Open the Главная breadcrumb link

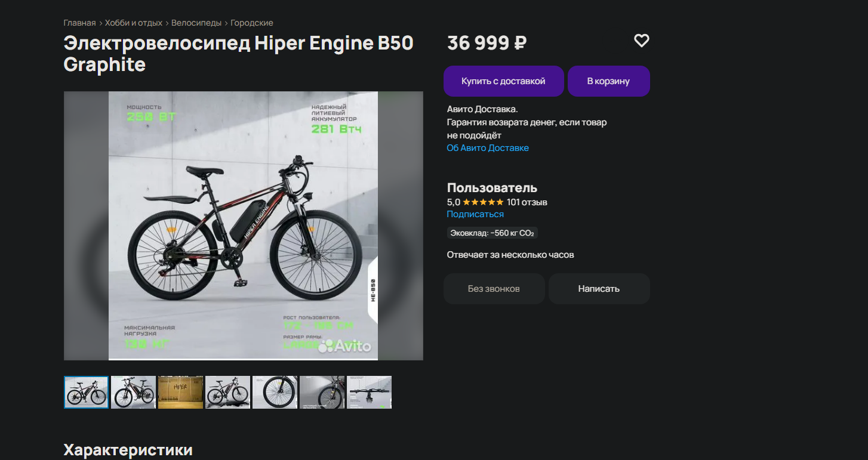click(79, 23)
